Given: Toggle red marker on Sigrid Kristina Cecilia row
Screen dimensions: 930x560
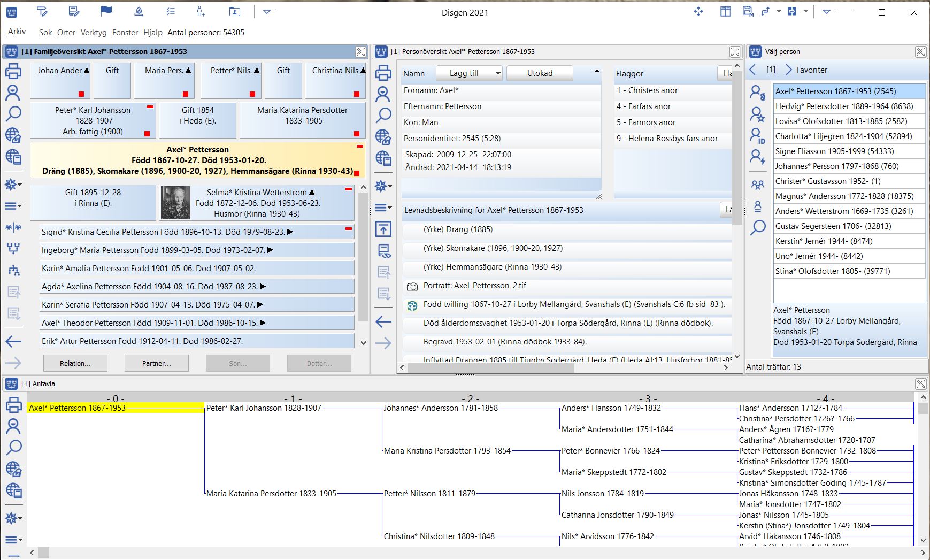Looking at the screenshot, I should tap(349, 229).
